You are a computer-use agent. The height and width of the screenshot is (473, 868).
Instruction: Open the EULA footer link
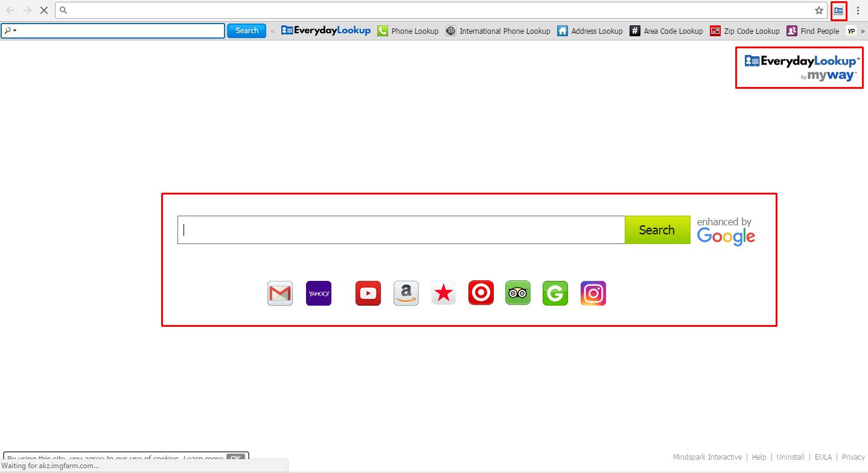[x=823, y=457]
